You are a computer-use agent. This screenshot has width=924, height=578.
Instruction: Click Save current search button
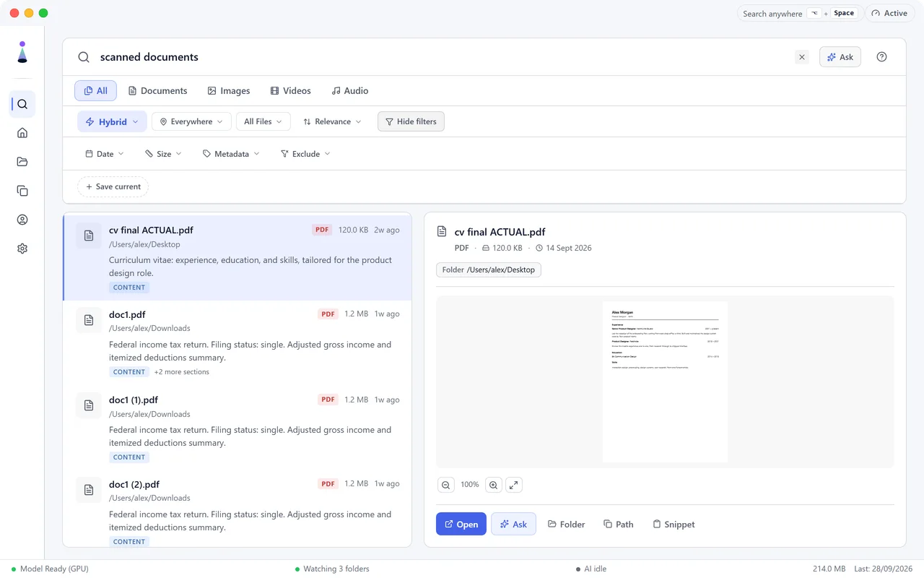tap(113, 186)
